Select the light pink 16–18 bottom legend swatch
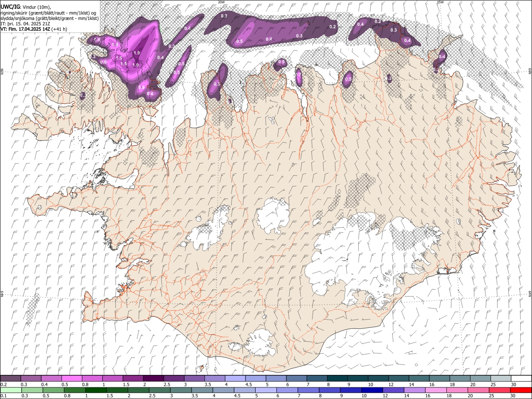The height and width of the screenshot is (399, 532). point(436,390)
